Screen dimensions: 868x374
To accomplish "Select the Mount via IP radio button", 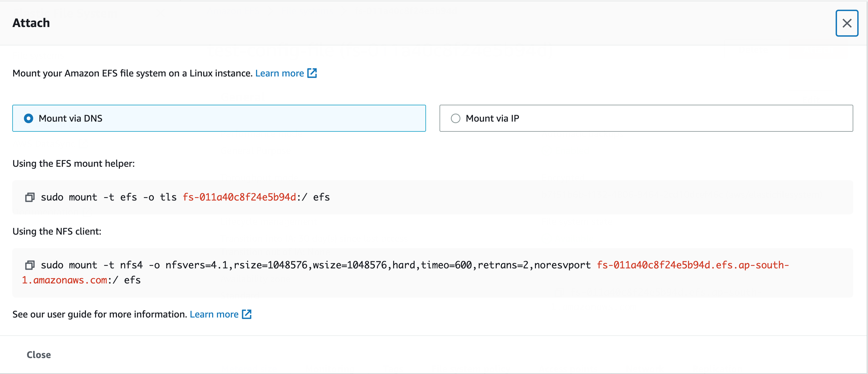I will (x=455, y=118).
